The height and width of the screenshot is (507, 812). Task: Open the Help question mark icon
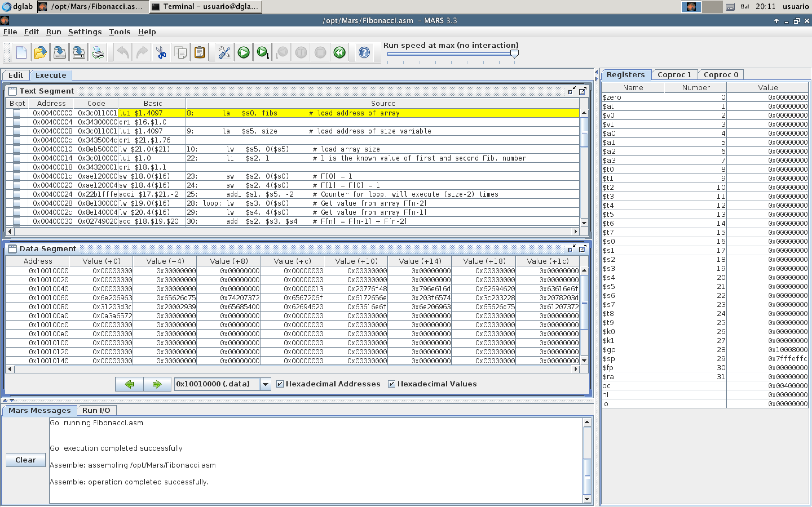tap(364, 52)
